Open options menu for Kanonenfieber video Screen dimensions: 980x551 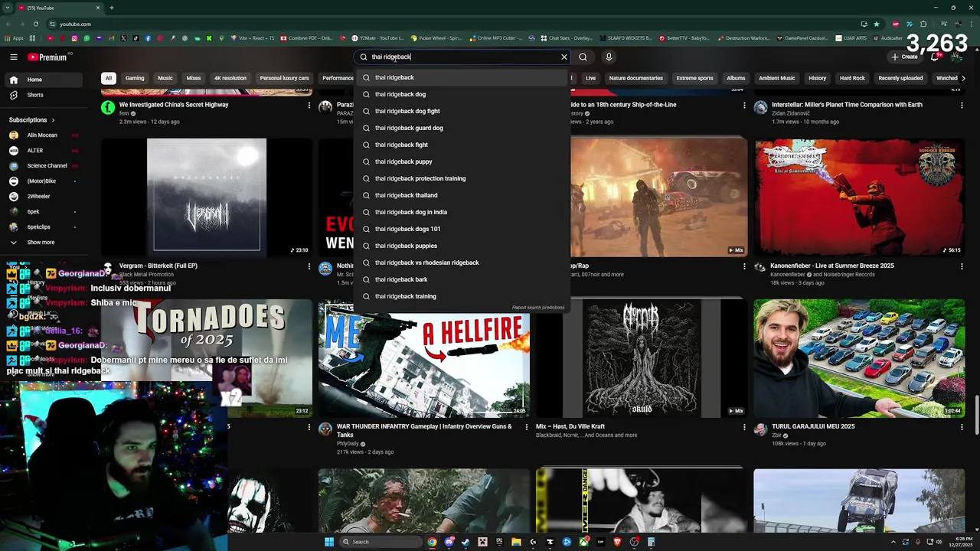coord(962,266)
